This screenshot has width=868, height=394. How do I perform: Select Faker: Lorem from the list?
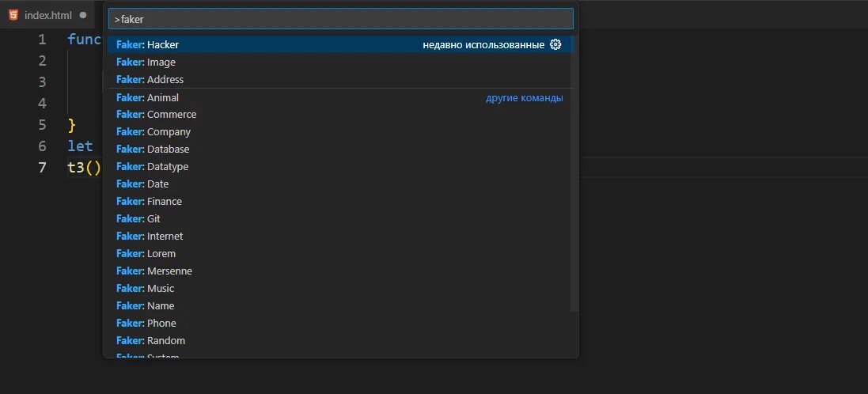coord(341,253)
